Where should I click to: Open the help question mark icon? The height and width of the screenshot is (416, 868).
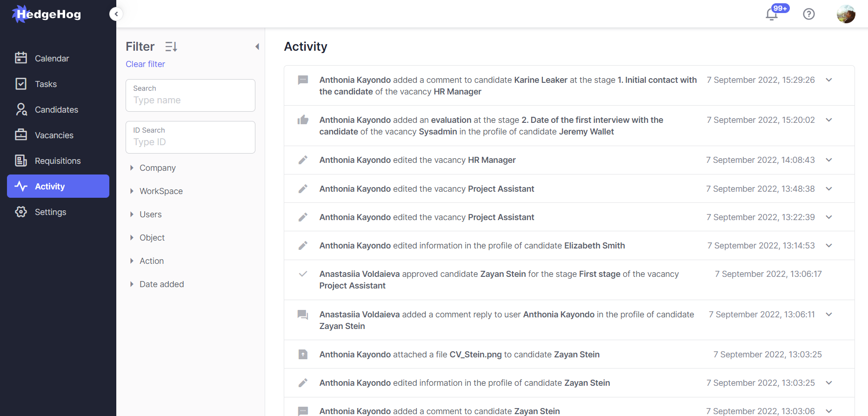coord(809,14)
